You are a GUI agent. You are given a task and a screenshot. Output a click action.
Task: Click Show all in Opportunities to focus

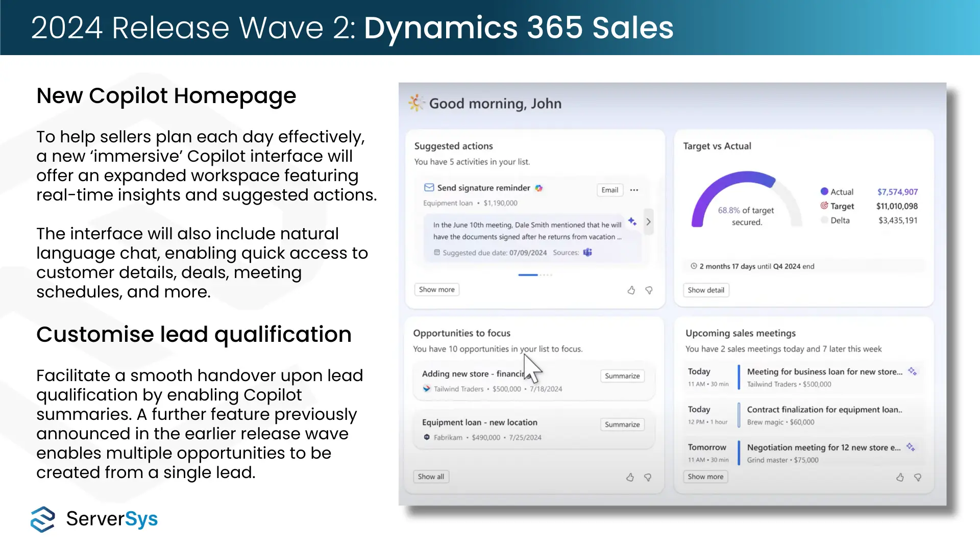click(431, 477)
